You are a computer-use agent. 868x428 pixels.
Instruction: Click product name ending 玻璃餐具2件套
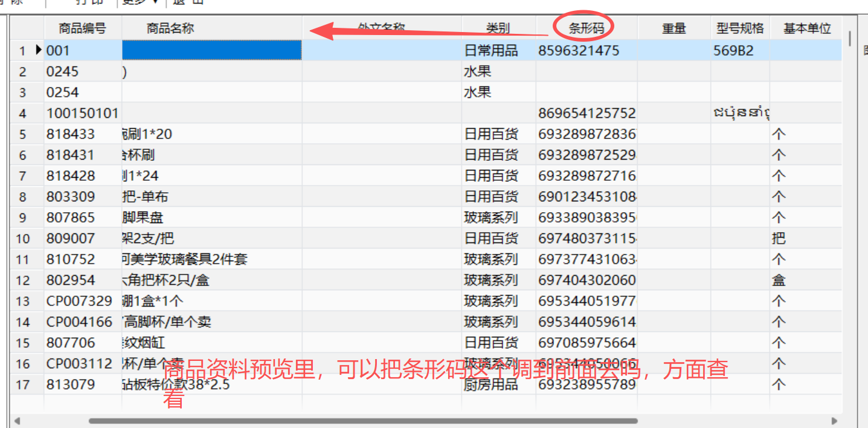[x=212, y=259]
